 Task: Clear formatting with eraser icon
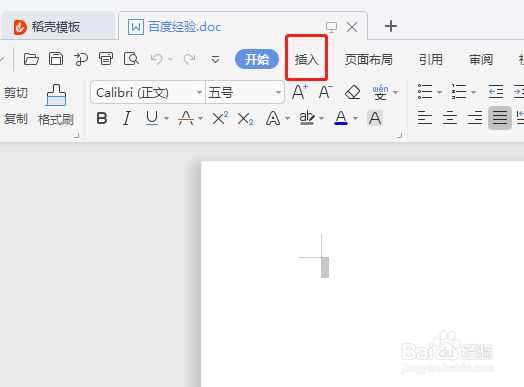(x=352, y=92)
